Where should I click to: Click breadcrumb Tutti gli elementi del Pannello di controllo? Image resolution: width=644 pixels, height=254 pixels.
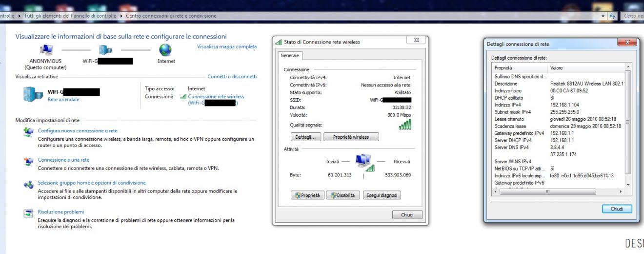pyautogui.click(x=70, y=16)
